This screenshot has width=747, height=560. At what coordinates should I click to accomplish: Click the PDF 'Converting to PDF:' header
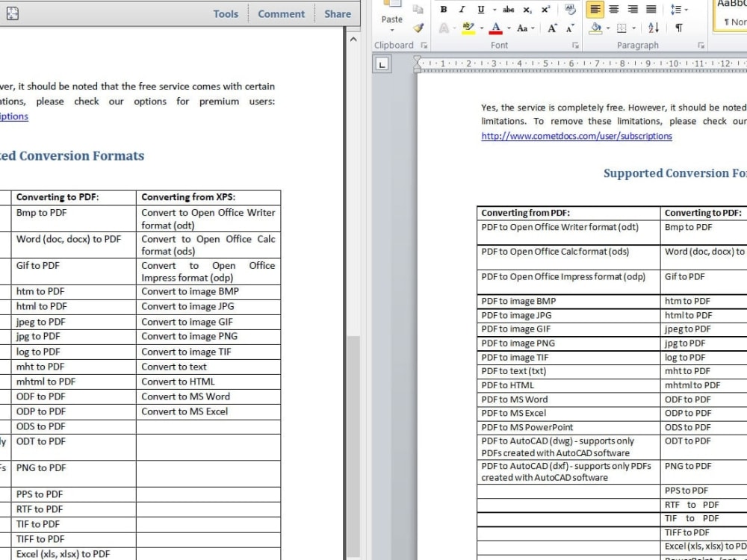pos(74,198)
